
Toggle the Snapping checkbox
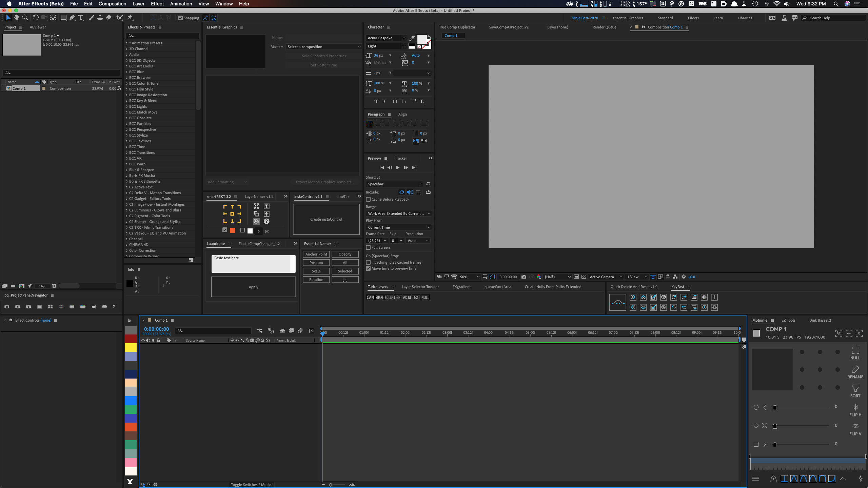(180, 18)
